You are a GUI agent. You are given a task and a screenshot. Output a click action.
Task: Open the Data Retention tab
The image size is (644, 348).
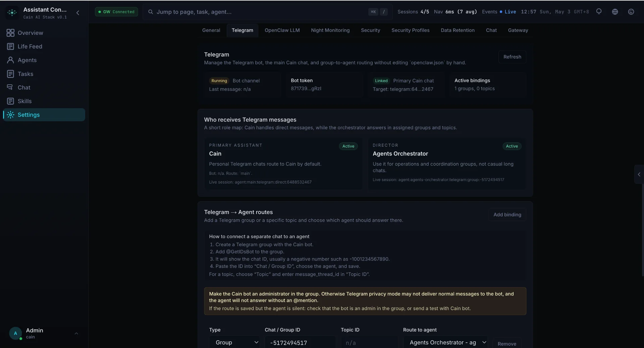pos(458,30)
